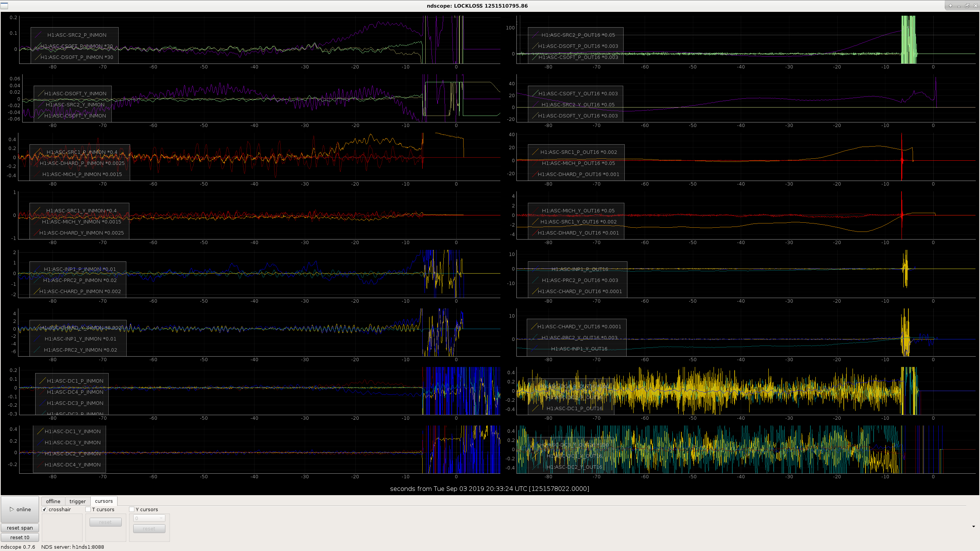Click legend entry H1:ASC-INP1_Y_INMON *0.01
Image resolution: width=980 pixels, height=551 pixels.
(x=80, y=339)
